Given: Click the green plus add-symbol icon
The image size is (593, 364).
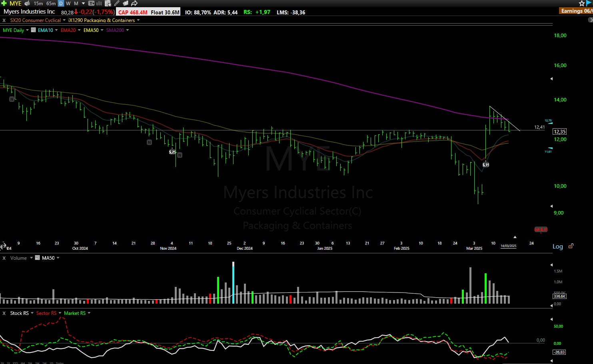Looking at the screenshot, I should coord(4,3).
